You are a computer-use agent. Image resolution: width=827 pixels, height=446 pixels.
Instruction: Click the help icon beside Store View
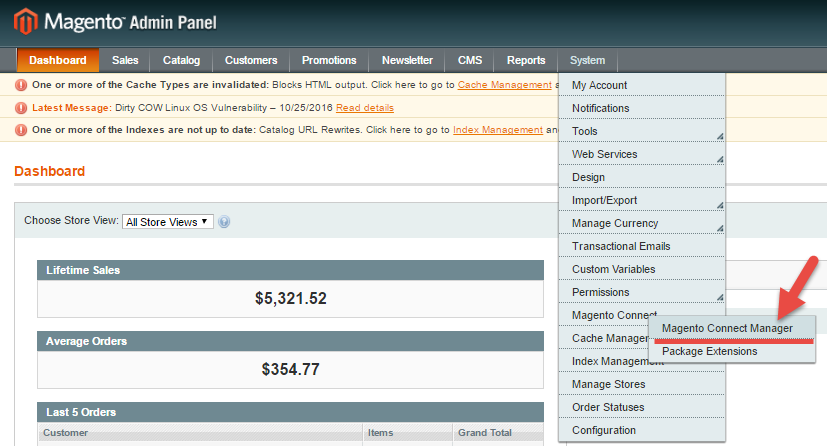224,222
